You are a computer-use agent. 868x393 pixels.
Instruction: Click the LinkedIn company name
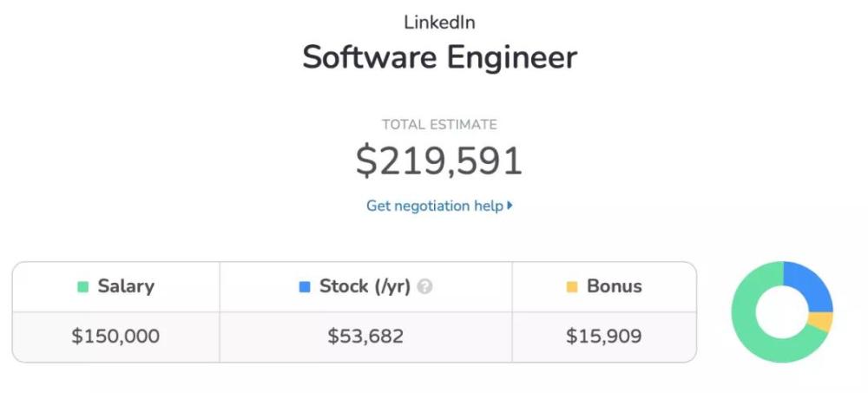pyautogui.click(x=439, y=23)
